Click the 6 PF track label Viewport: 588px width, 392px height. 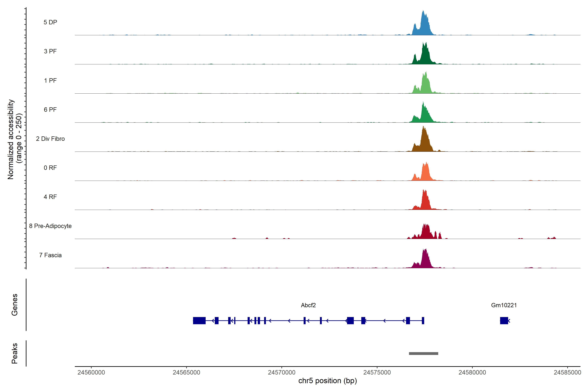coord(50,109)
